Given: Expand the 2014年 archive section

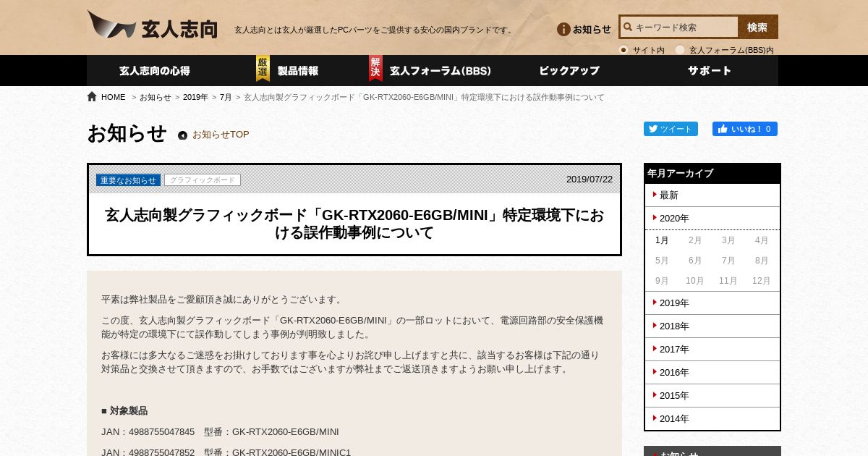Looking at the screenshot, I should pyautogui.click(x=712, y=418).
